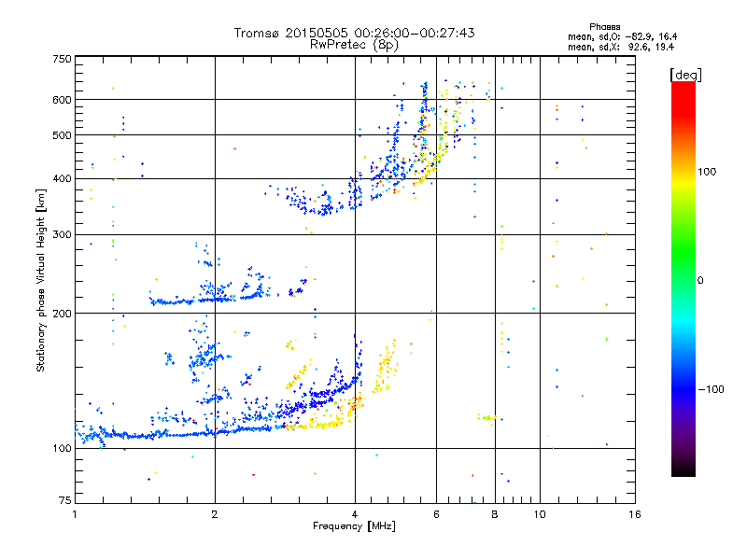Click colorbar tick label '0'
Image resolution: width=747 pixels, height=560 pixels.
click(700, 281)
